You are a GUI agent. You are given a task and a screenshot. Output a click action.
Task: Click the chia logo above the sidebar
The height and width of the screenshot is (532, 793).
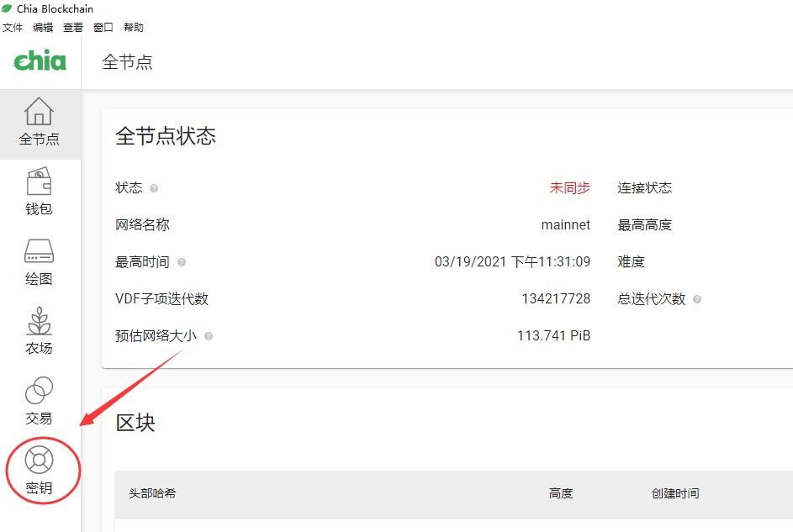click(x=39, y=60)
